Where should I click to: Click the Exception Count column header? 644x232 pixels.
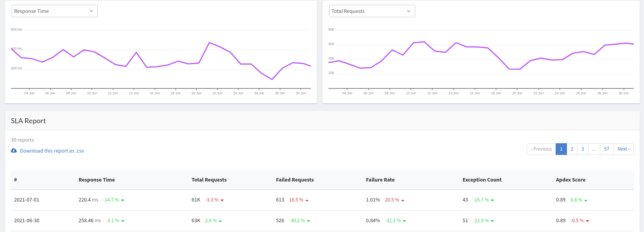(x=482, y=180)
